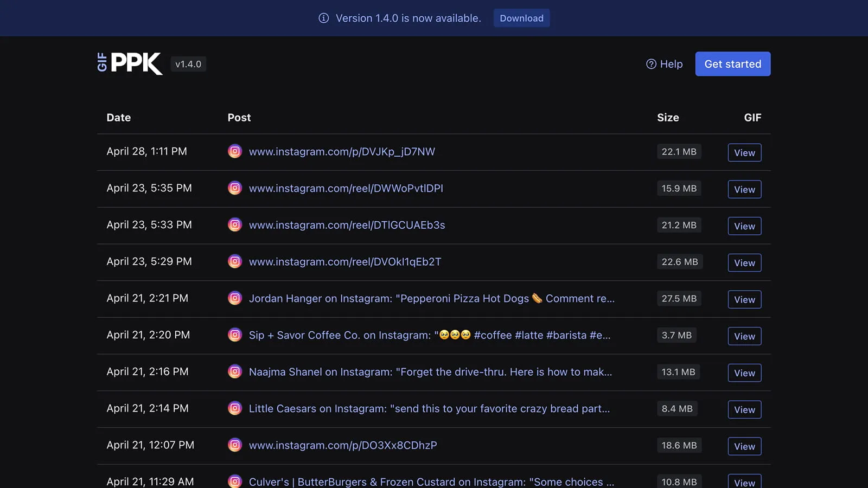Click the Instagram icon for DWWoPvtlDPI reel
The height and width of the screenshot is (488, 868).
tap(235, 188)
